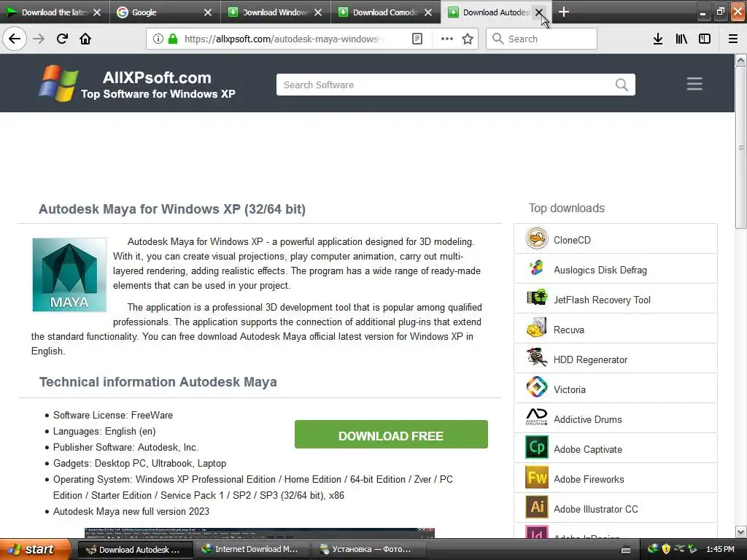The height and width of the screenshot is (560, 747).
Task: Toggle reader view in the address bar
Action: point(417,39)
